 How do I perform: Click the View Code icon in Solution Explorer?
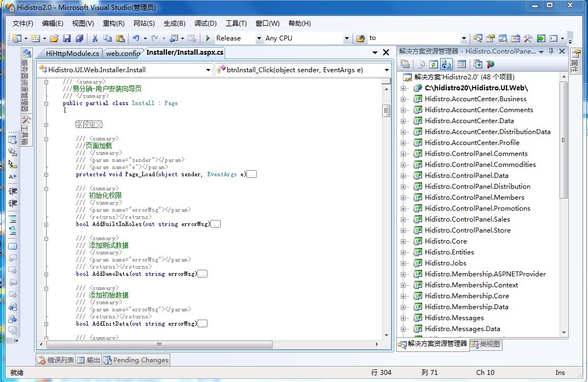462,64
